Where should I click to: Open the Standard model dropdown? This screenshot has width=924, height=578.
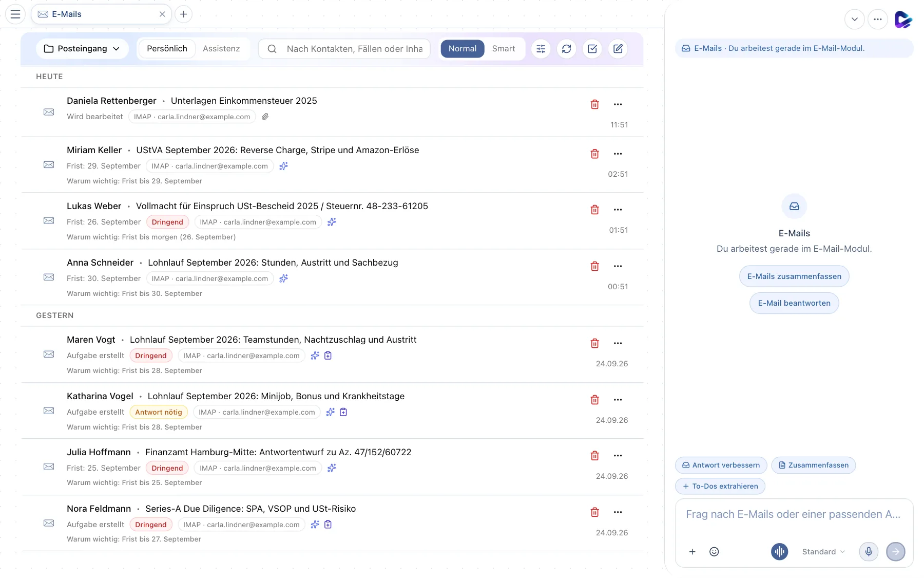[x=823, y=551]
